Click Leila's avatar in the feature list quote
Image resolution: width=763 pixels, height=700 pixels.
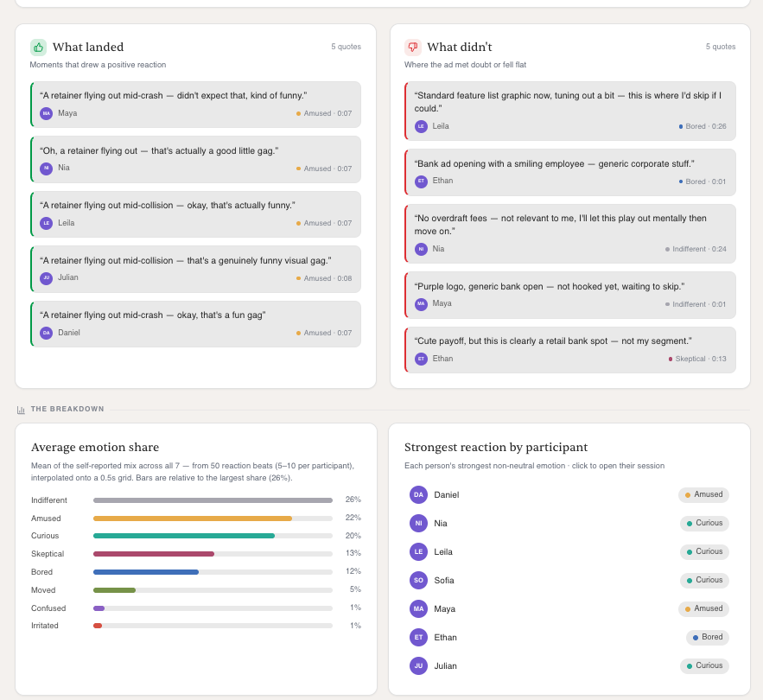(421, 126)
